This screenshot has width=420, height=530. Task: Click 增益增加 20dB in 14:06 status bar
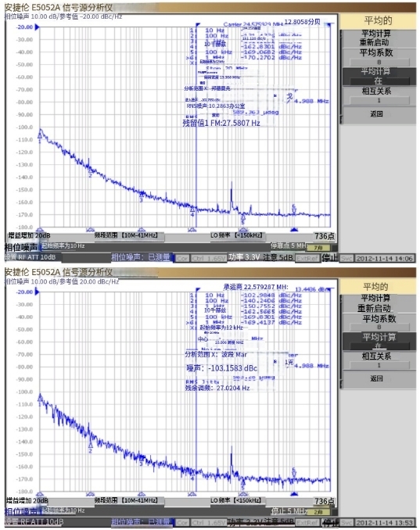coord(30,235)
